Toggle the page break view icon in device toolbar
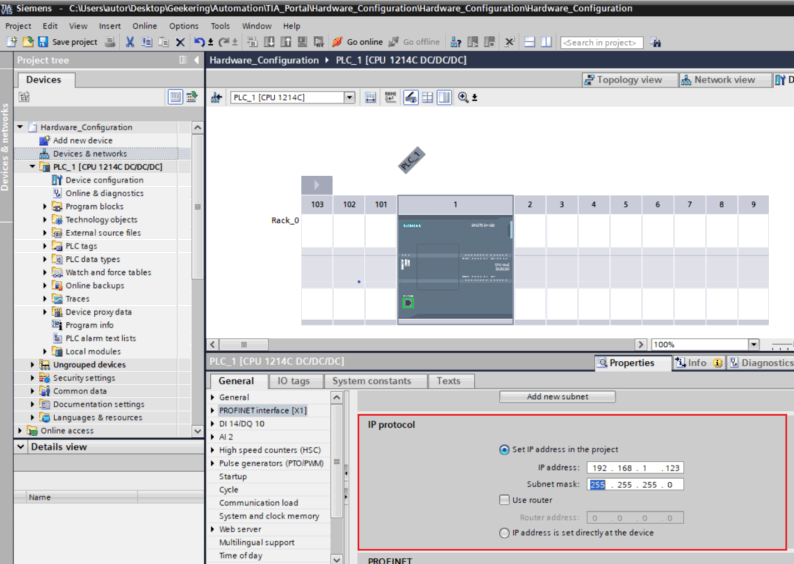The image size is (794, 564). (444, 97)
